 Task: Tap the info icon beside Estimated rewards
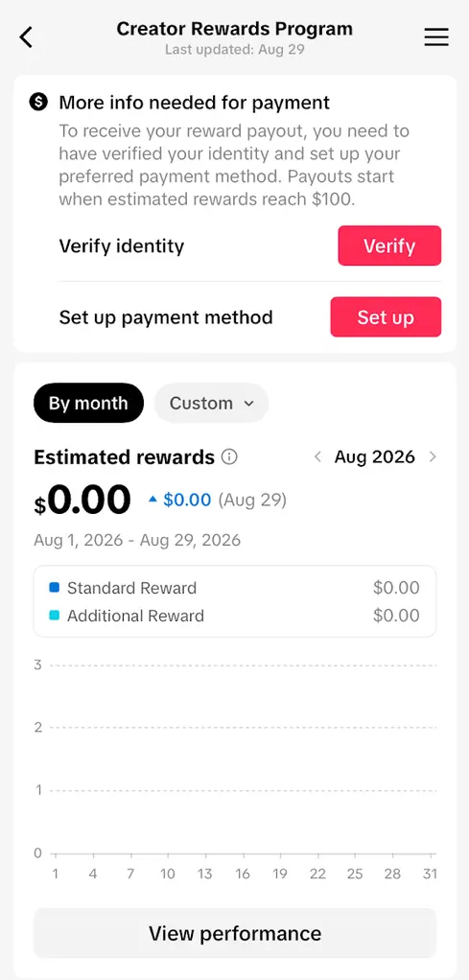tap(229, 457)
